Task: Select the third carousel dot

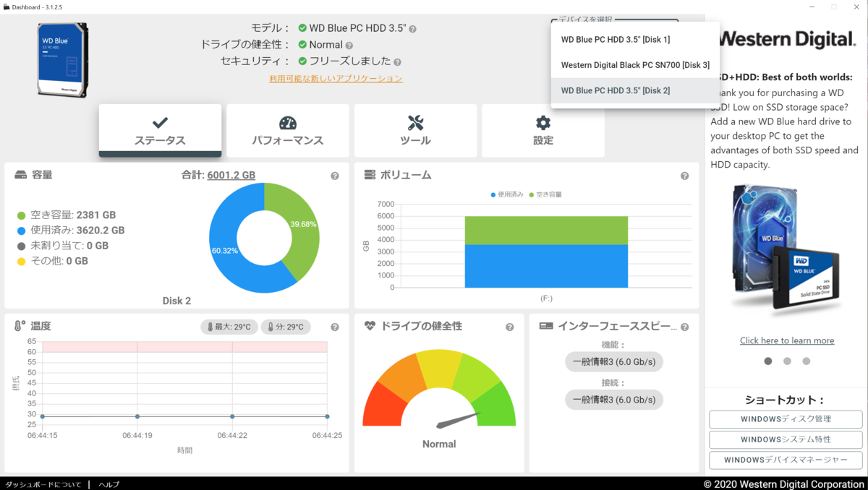Action: pyautogui.click(x=807, y=361)
